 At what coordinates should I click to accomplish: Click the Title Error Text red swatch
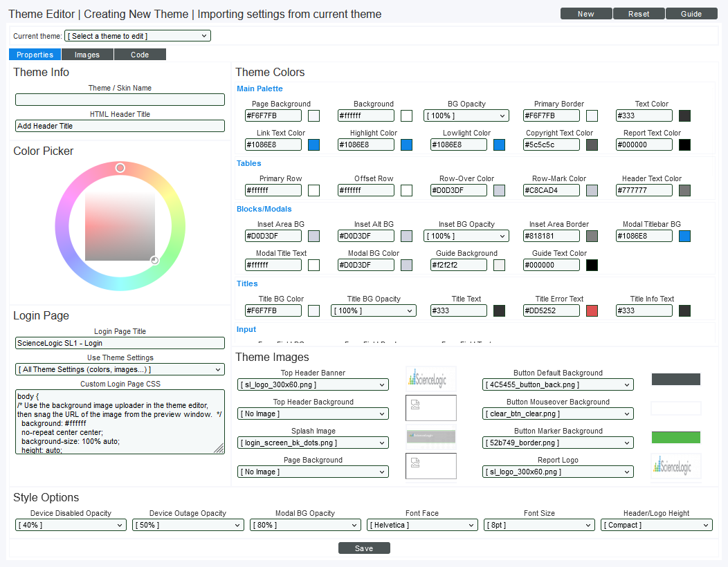[592, 310]
